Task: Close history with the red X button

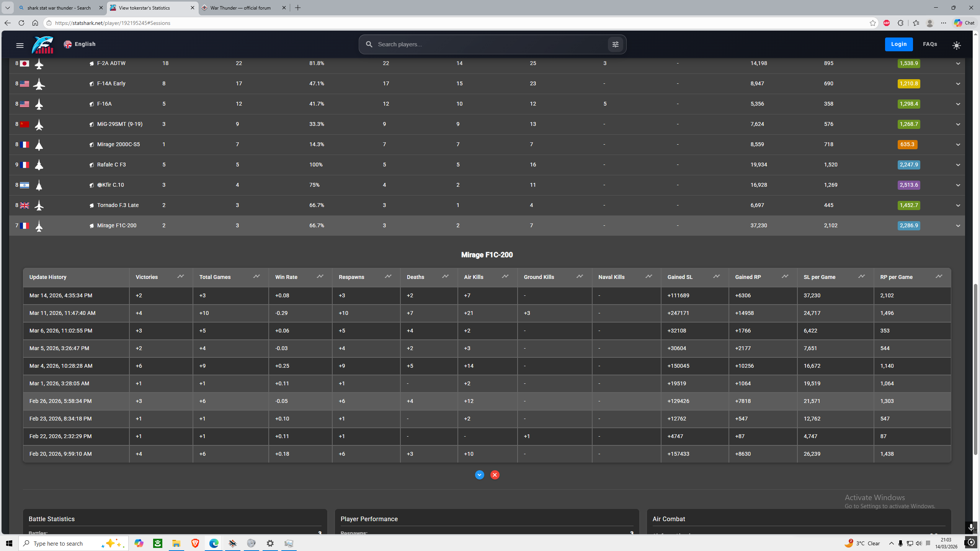Action: click(x=495, y=475)
